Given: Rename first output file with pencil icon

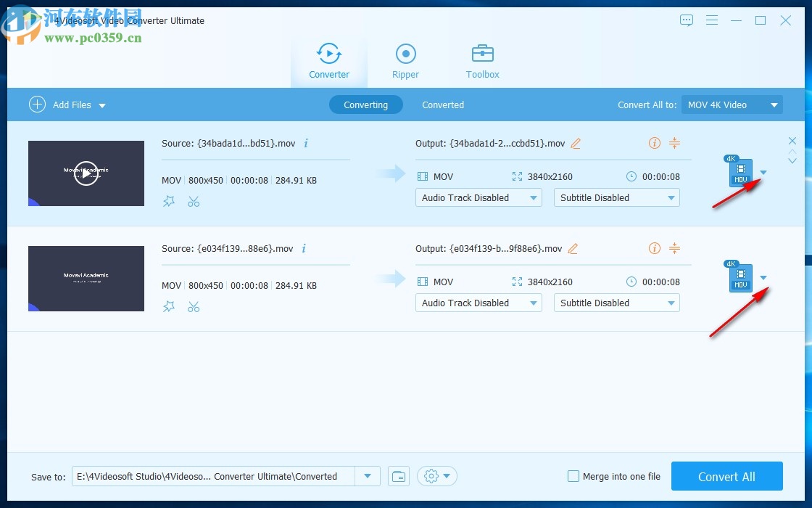Looking at the screenshot, I should coord(576,144).
